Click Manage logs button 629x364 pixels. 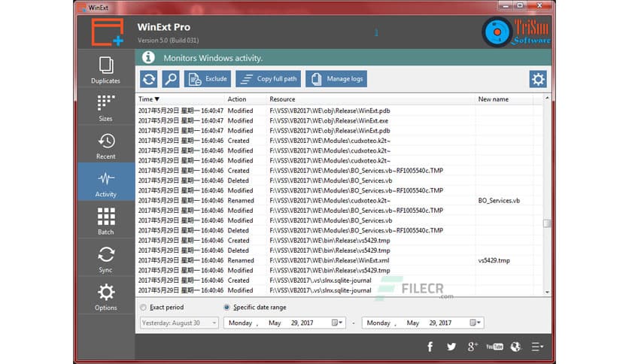tap(336, 79)
